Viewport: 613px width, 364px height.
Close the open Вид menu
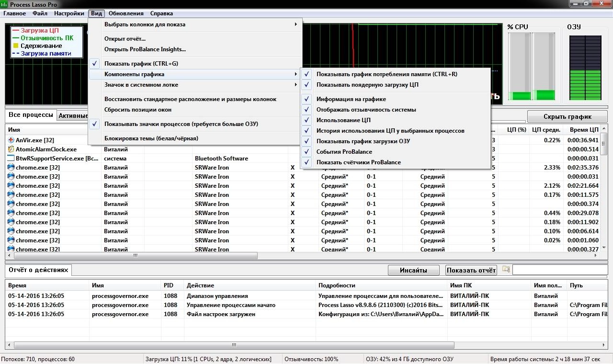pos(96,13)
